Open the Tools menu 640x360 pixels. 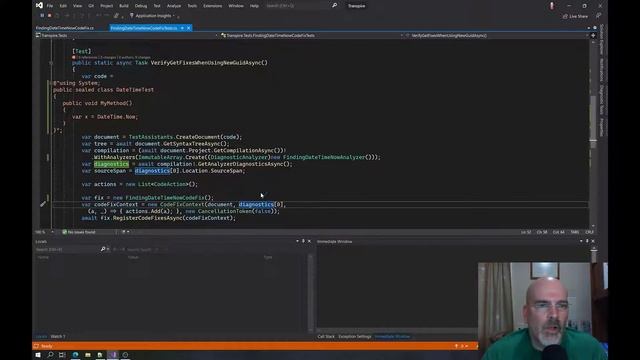pos(192,6)
